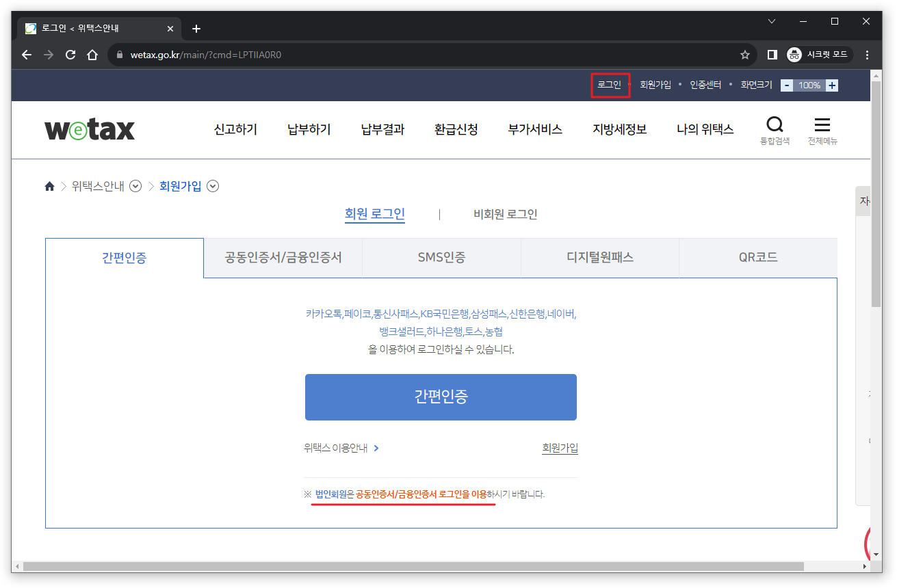Viewport: 897px width, 588px height.
Task: Select the 간편인증 tab
Action: click(125, 258)
